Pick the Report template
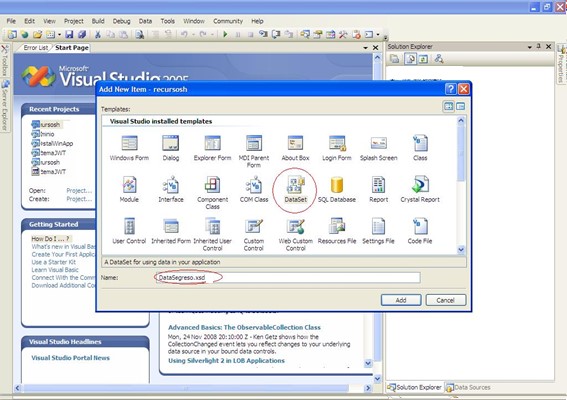567x400 pixels. tap(379, 189)
